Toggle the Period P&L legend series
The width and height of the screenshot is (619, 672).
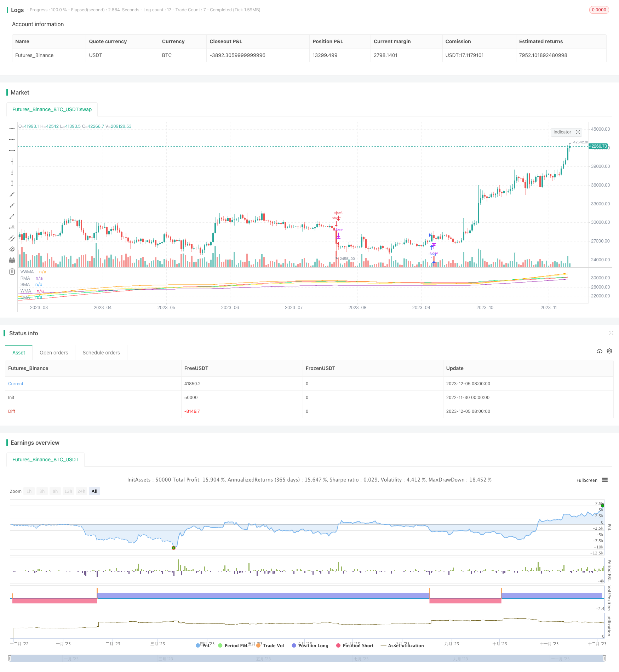[x=233, y=646]
